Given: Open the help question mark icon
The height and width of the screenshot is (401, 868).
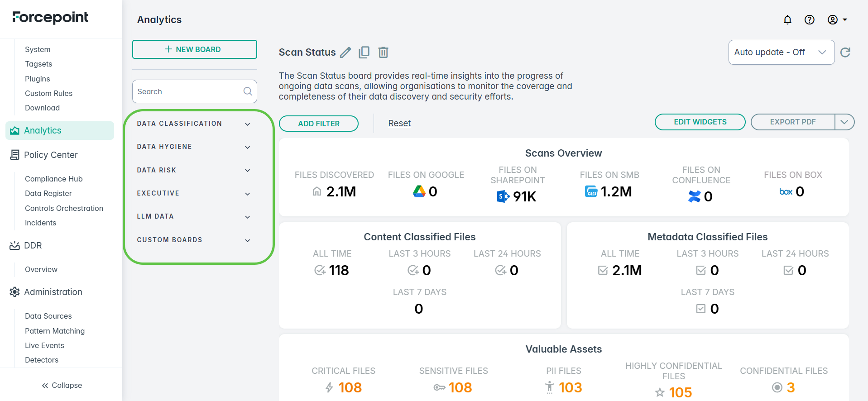Looking at the screenshot, I should click(809, 19).
